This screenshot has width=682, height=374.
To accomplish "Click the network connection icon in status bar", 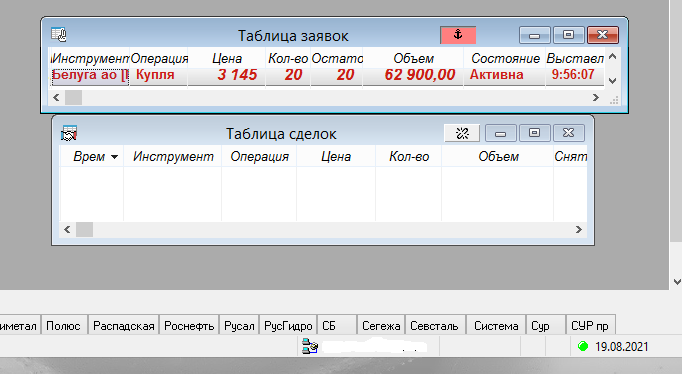I will [310, 347].
